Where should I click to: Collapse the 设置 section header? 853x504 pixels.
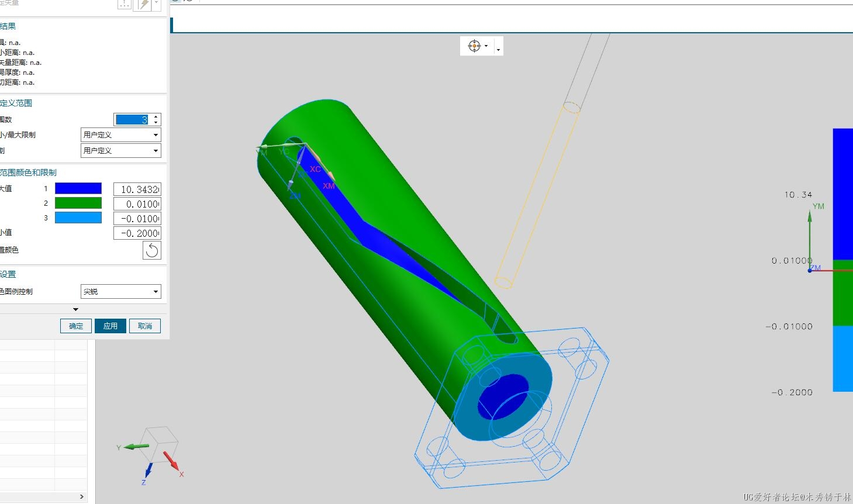click(8, 274)
